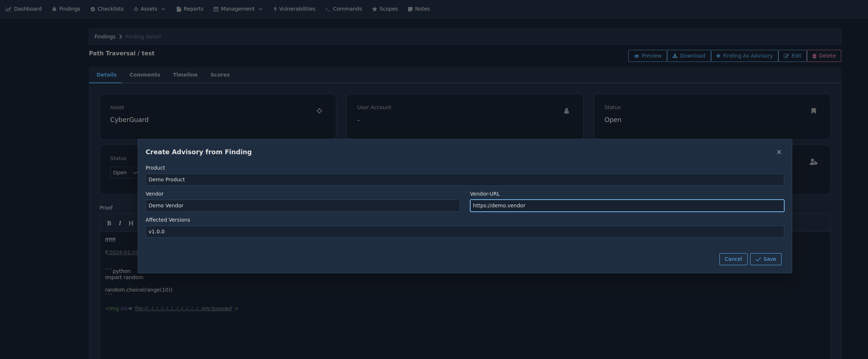
Task: Expand the Assets dropdown menu
Action: pyautogui.click(x=149, y=9)
